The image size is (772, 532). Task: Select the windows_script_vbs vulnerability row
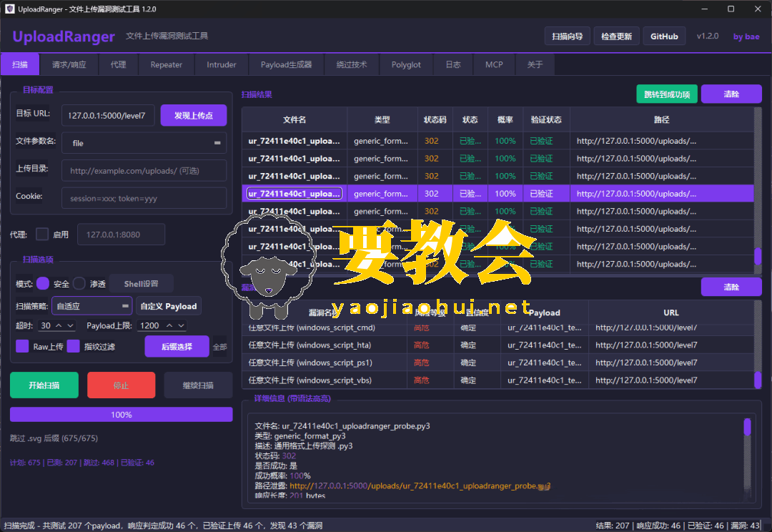click(x=498, y=380)
